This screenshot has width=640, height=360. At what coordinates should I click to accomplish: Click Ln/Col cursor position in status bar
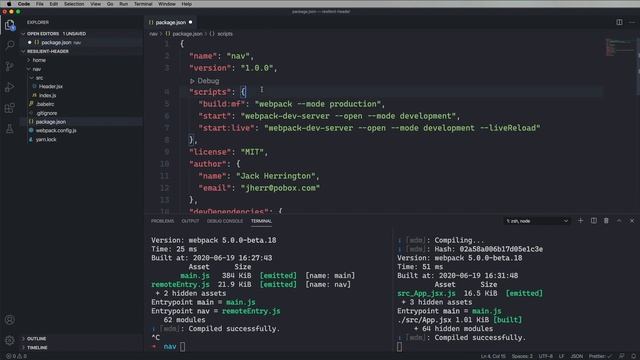(x=493, y=356)
